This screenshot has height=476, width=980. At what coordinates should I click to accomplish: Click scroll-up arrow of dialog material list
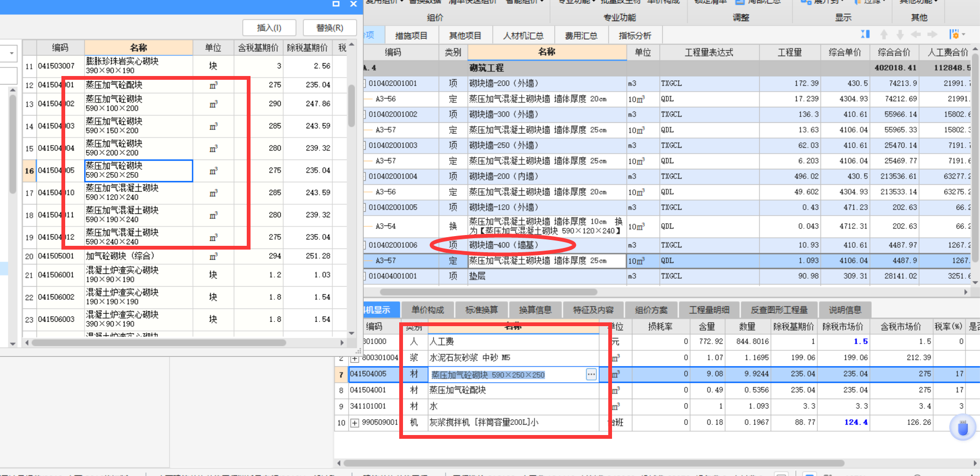click(352, 45)
